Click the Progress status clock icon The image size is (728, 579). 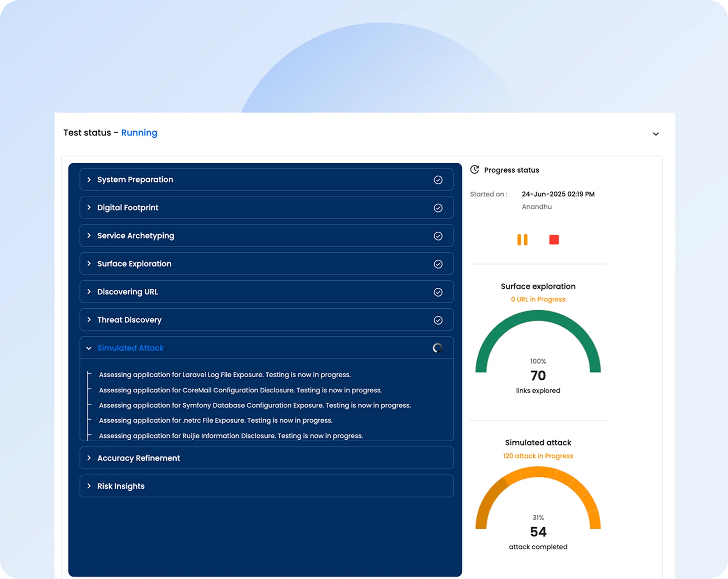475,170
